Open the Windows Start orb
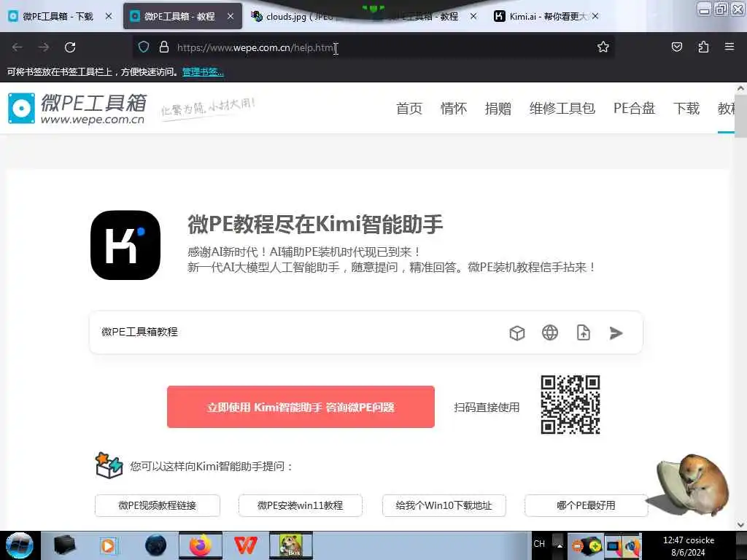 point(20,545)
